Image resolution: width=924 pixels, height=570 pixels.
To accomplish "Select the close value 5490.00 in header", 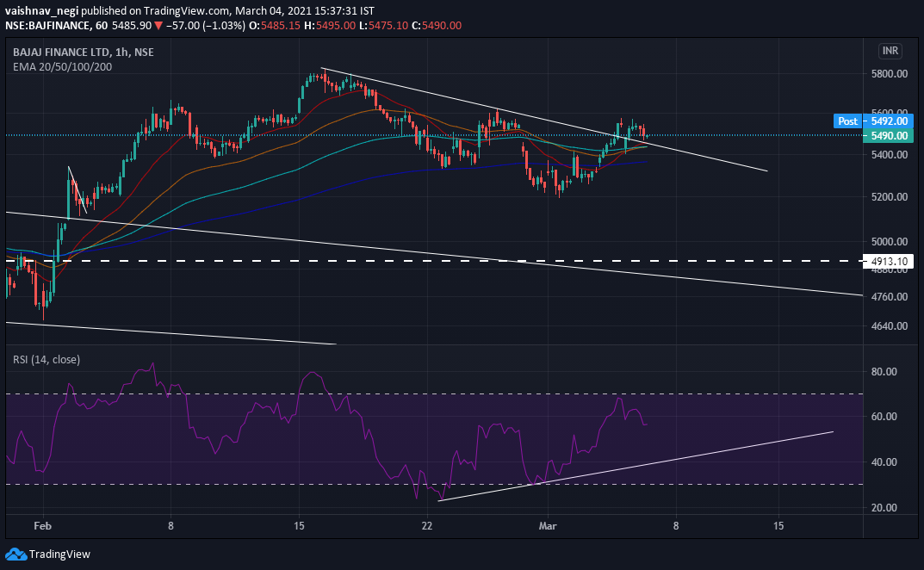I will point(442,25).
